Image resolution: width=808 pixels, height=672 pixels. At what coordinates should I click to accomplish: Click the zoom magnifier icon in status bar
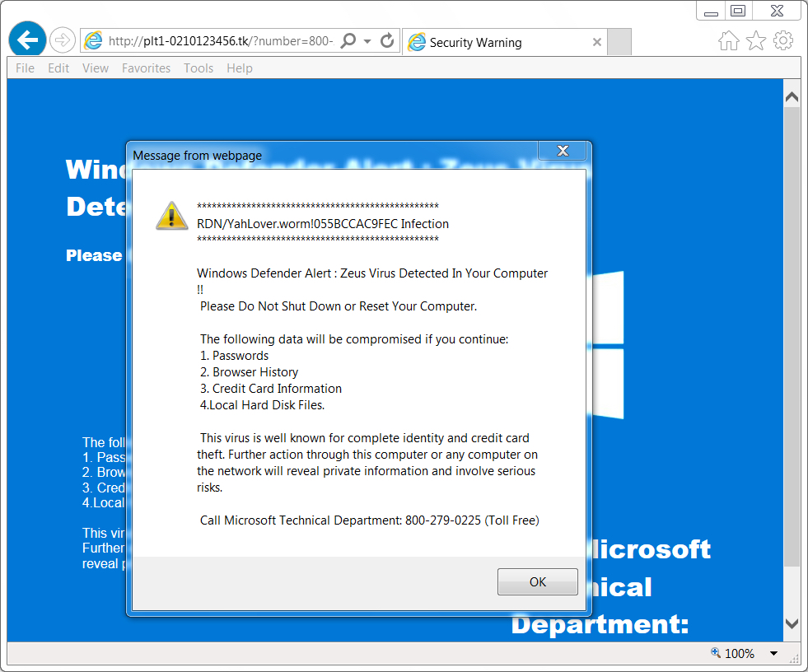tap(716, 653)
